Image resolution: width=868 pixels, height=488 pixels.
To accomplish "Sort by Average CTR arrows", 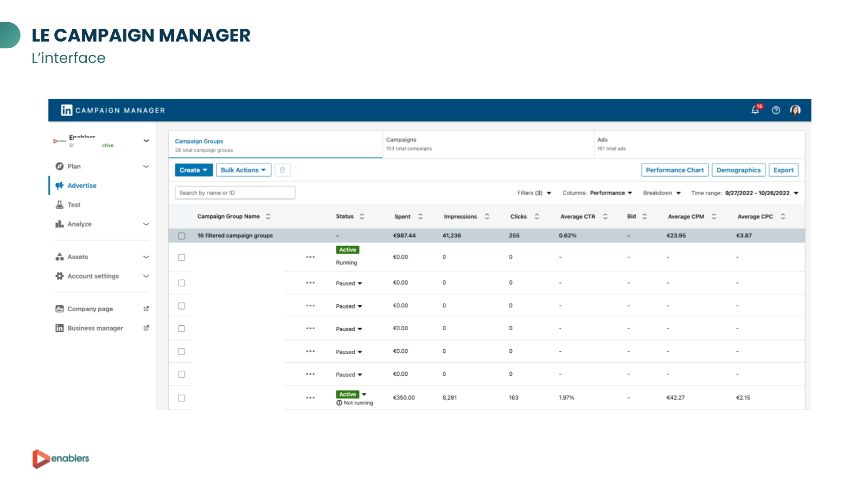I will [x=605, y=216].
